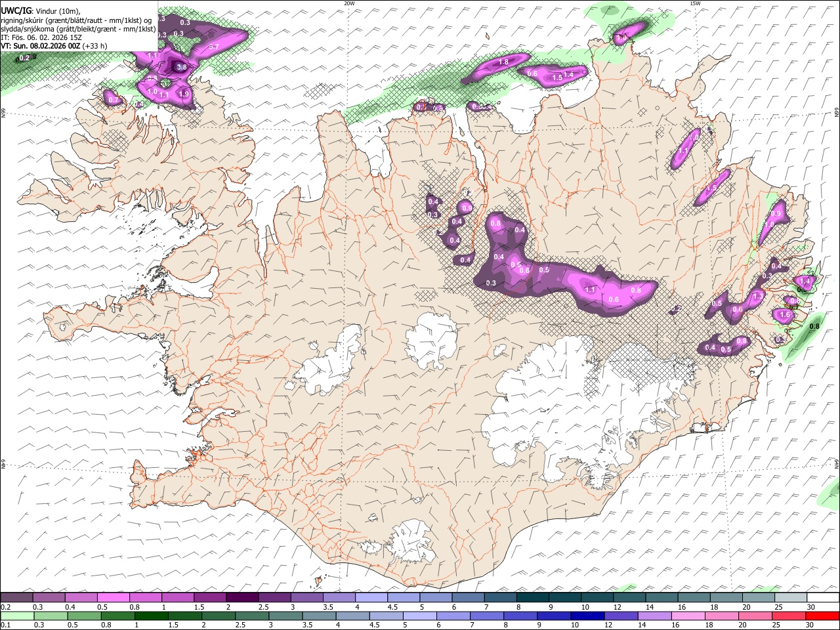The width and height of the screenshot is (840, 630).
Task: Pick the red swatch ending the bottom legend row
Action: (822, 616)
